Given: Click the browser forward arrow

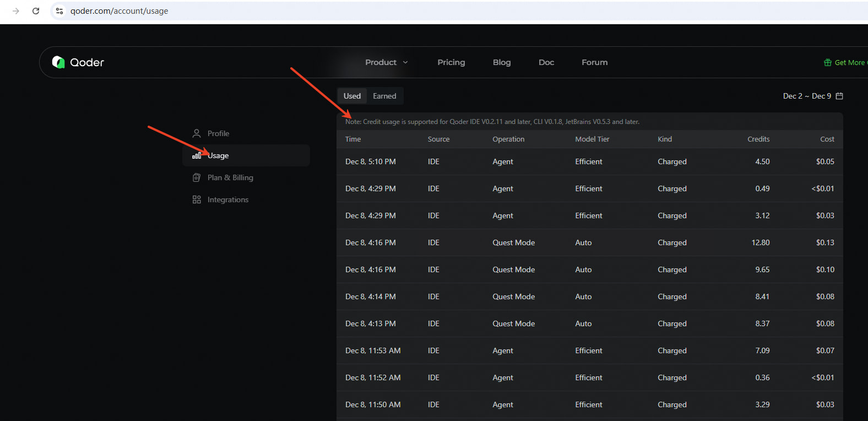Looking at the screenshot, I should [16, 11].
